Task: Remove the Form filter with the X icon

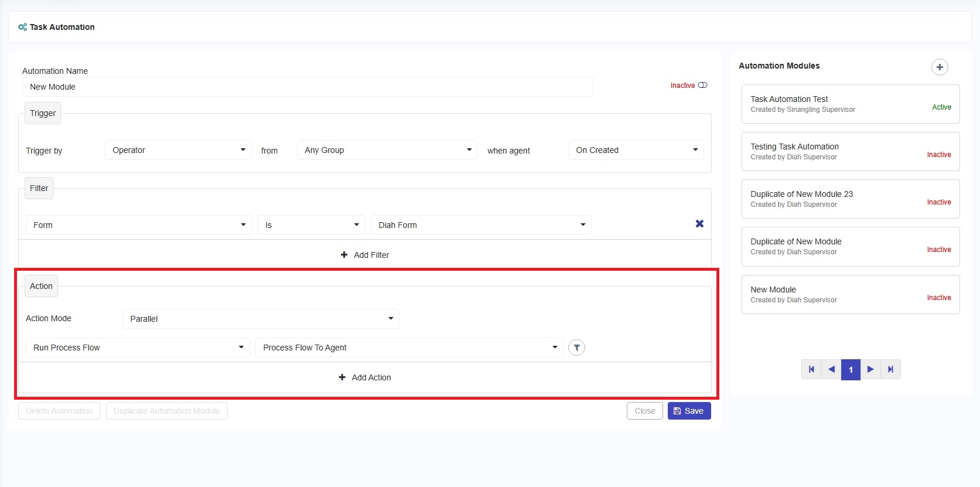Action: (699, 224)
